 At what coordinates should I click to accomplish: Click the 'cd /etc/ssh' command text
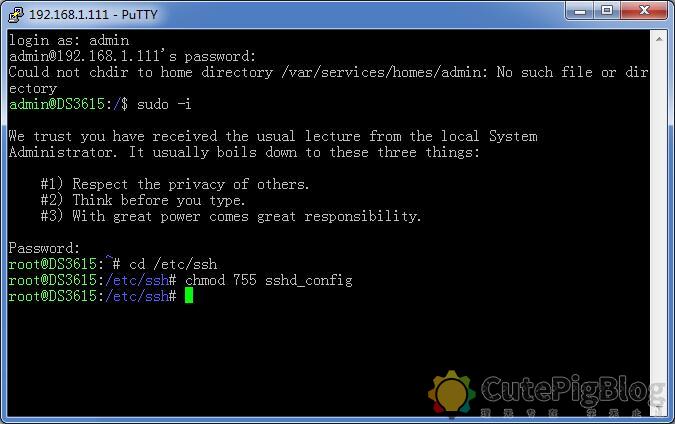coord(173,264)
